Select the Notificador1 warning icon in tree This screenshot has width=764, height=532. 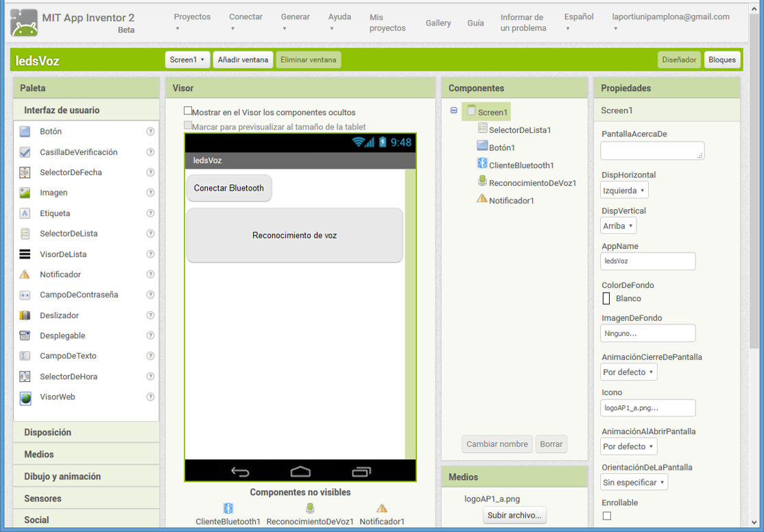pyautogui.click(x=482, y=199)
